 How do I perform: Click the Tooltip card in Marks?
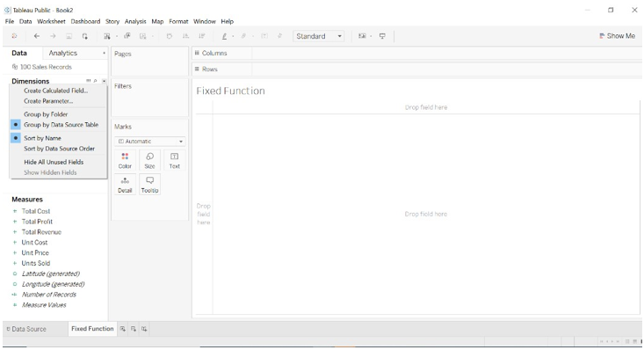[x=150, y=185]
